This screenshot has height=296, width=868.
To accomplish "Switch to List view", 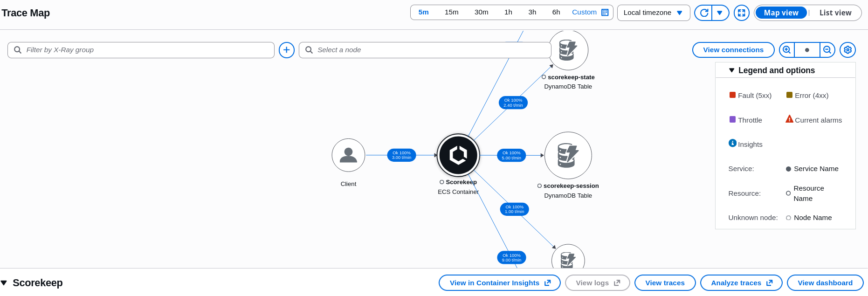I will pyautogui.click(x=835, y=13).
